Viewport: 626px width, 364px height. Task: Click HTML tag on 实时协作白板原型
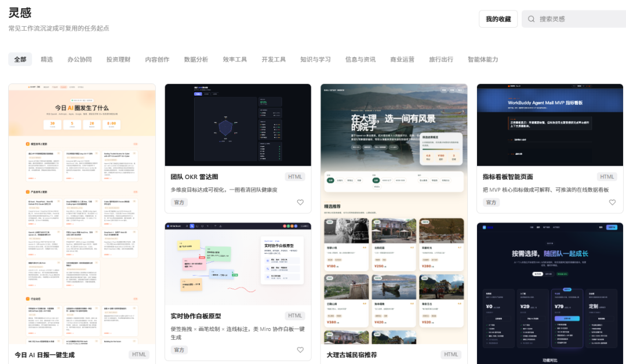pyautogui.click(x=295, y=316)
